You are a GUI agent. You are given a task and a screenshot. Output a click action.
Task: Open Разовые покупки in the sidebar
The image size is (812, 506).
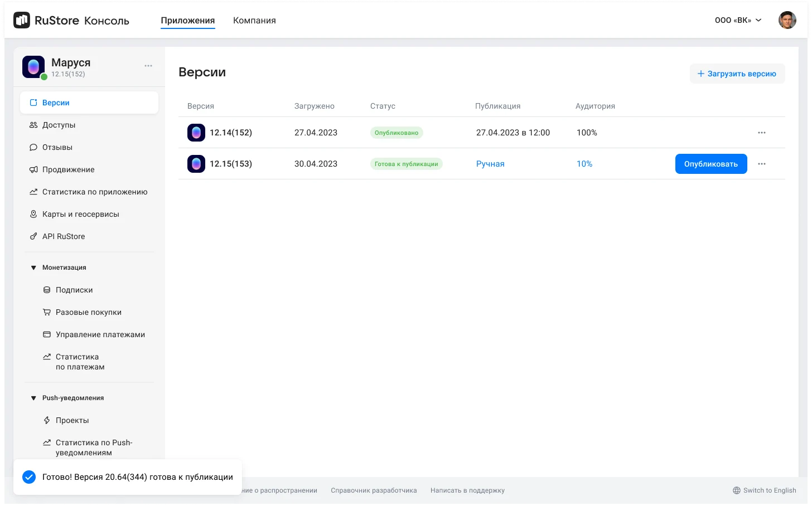[x=89, y=312]
